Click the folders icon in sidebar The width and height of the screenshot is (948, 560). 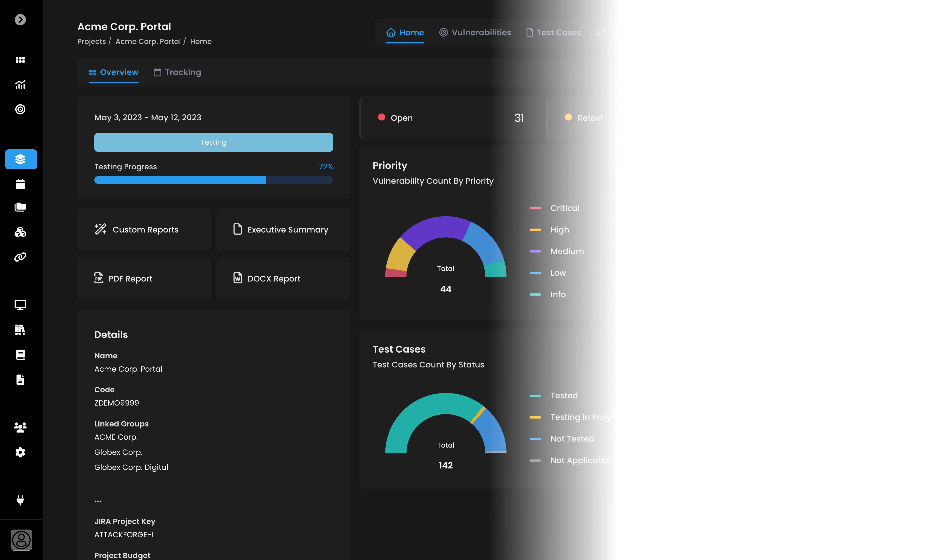point(20,207)
